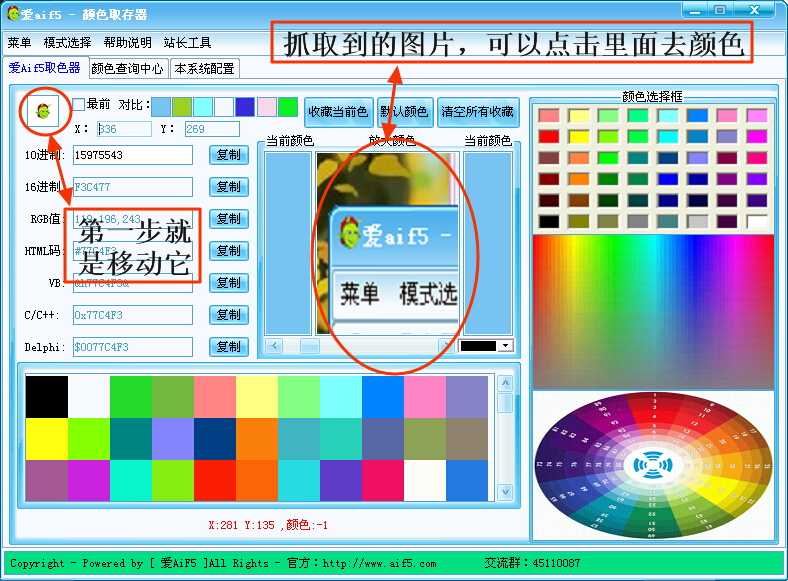Select pure red in 颜色选择框 grid

(549, 137)
